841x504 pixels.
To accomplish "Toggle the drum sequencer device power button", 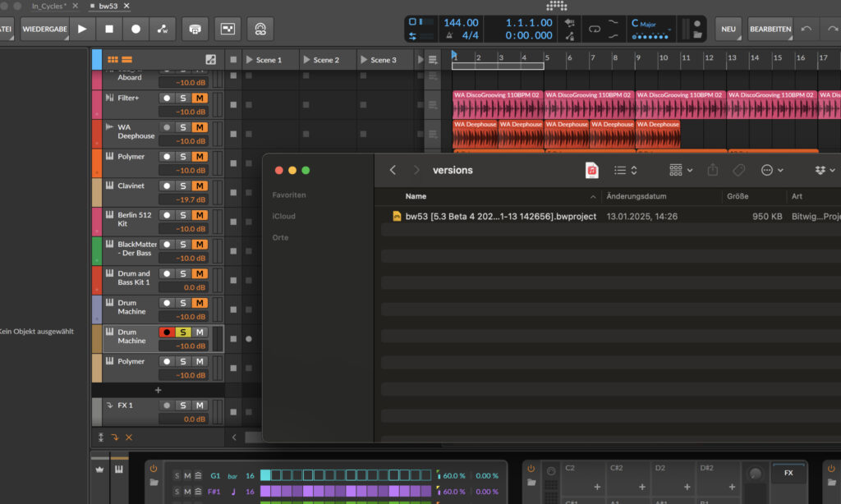I will tap(154, 469).
